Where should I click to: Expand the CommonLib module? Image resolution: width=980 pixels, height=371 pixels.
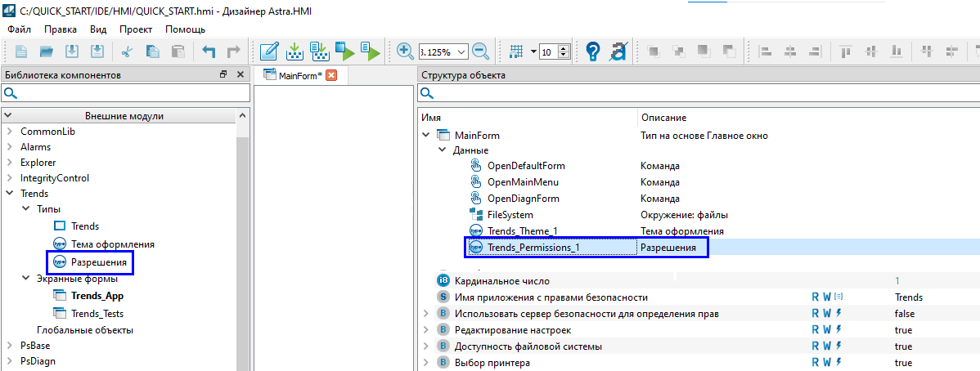(x=9, y=132)
